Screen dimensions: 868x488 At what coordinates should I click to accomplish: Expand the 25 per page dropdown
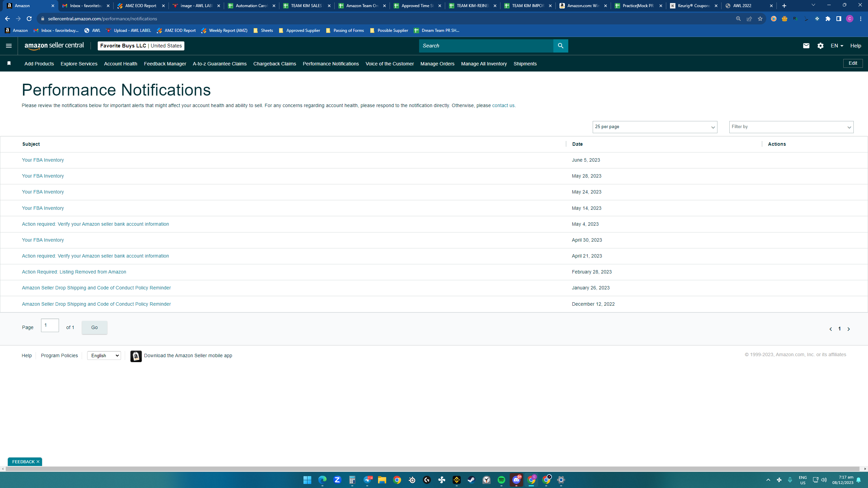point(655,127)
